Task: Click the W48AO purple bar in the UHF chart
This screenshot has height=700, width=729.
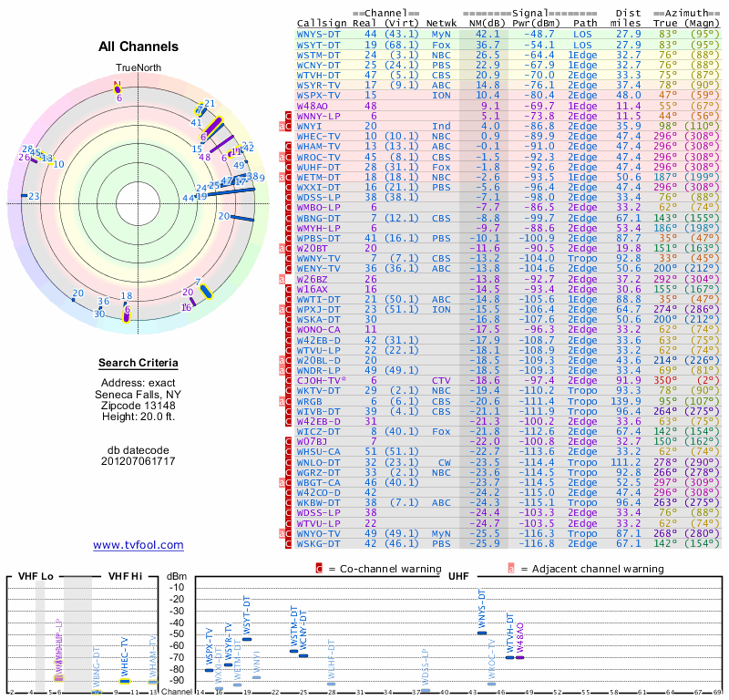Action: pyautogui.click(x=519, y=658)
